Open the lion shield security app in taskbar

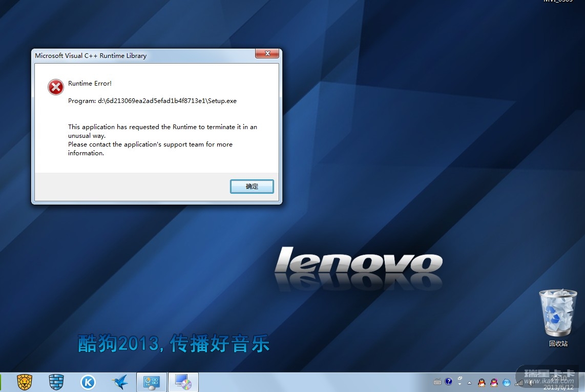pos(25,382)
